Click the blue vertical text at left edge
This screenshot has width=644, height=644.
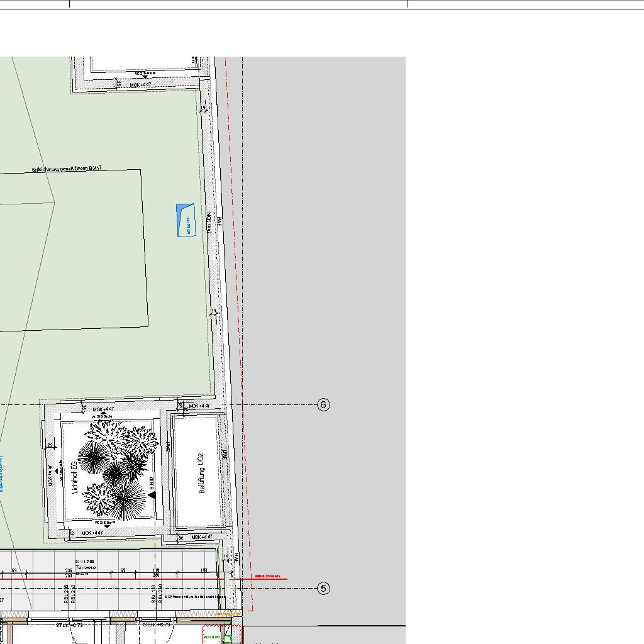(x=2, y=474)
